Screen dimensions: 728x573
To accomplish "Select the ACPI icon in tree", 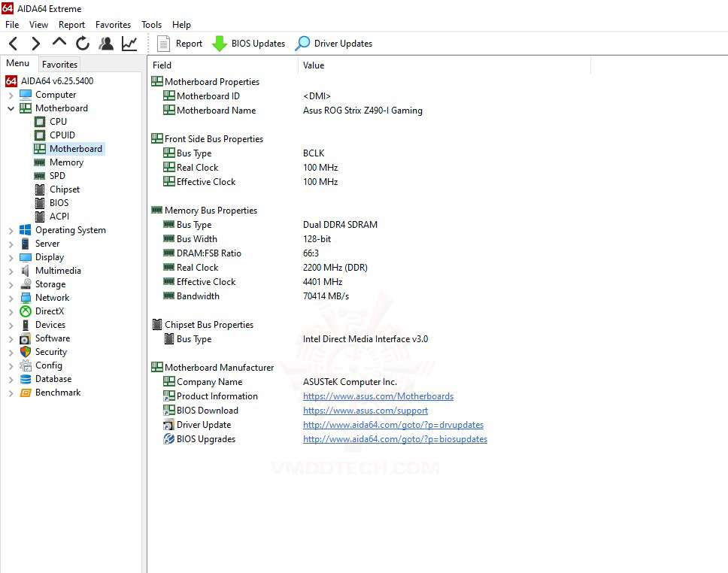I will point(40,217).
